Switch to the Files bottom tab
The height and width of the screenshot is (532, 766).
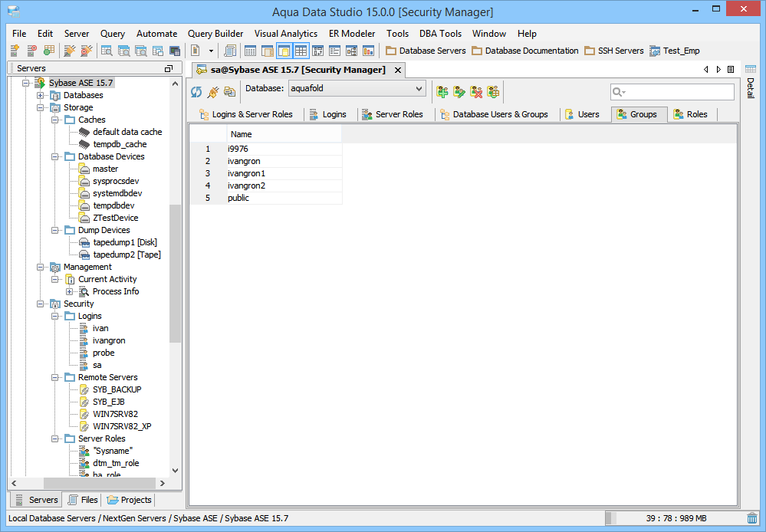point(83,500)
